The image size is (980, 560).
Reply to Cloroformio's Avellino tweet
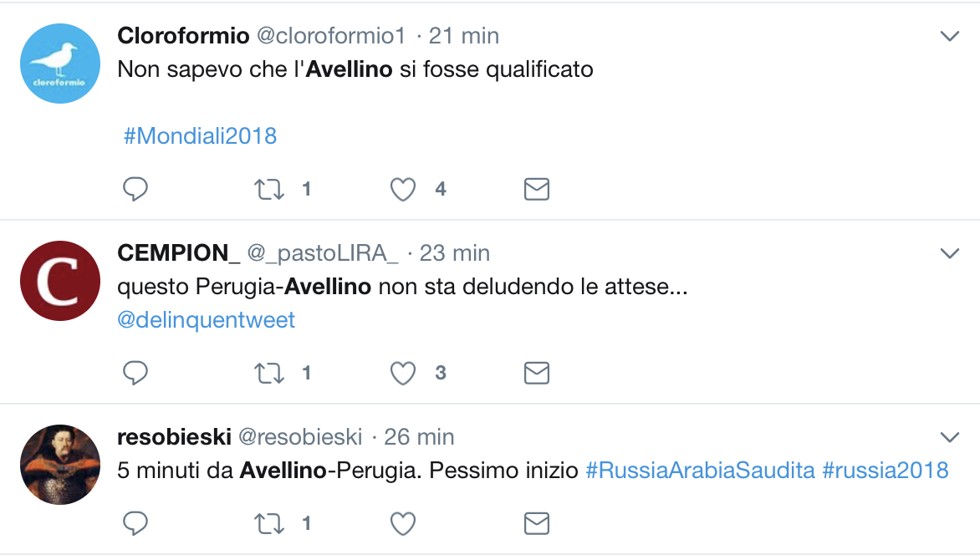(135, 189)
